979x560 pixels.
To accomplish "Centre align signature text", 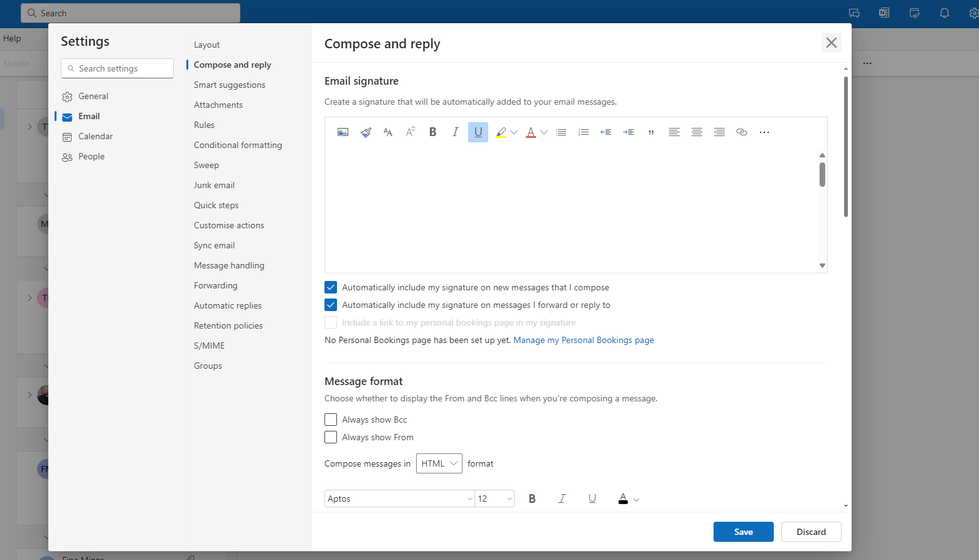I will pos(697,132).
